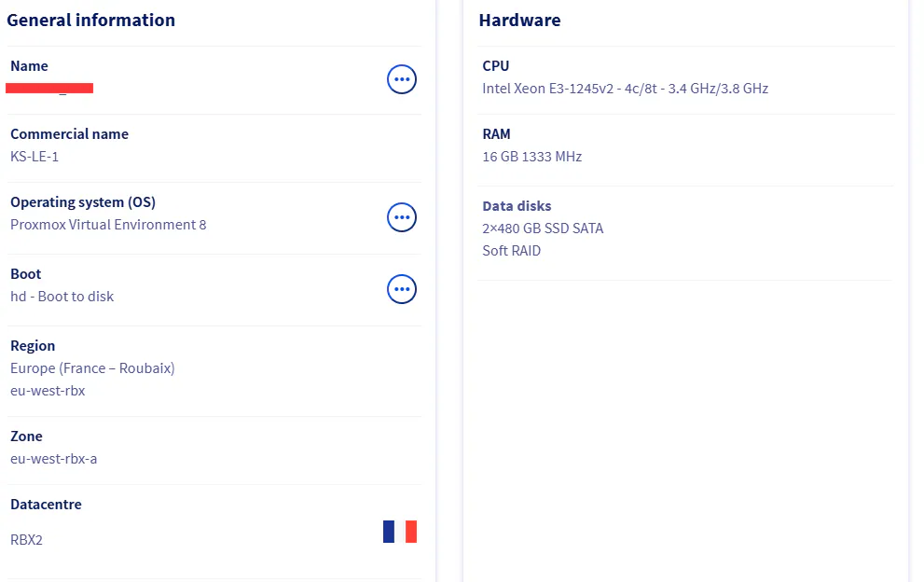This screenshot has height=582, width=924.
Task: Click the 2×480 GB SSD SATA text
Action: tap(543, 229)
